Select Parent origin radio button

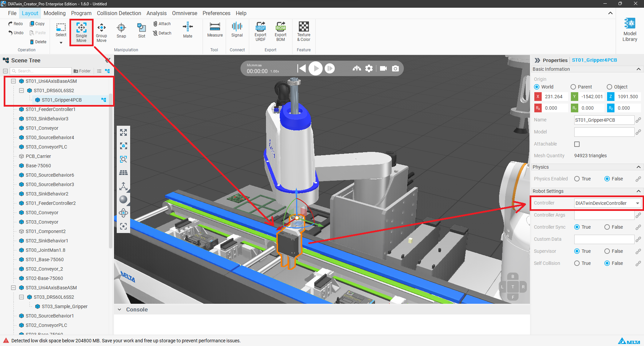[x=573, y=87]
